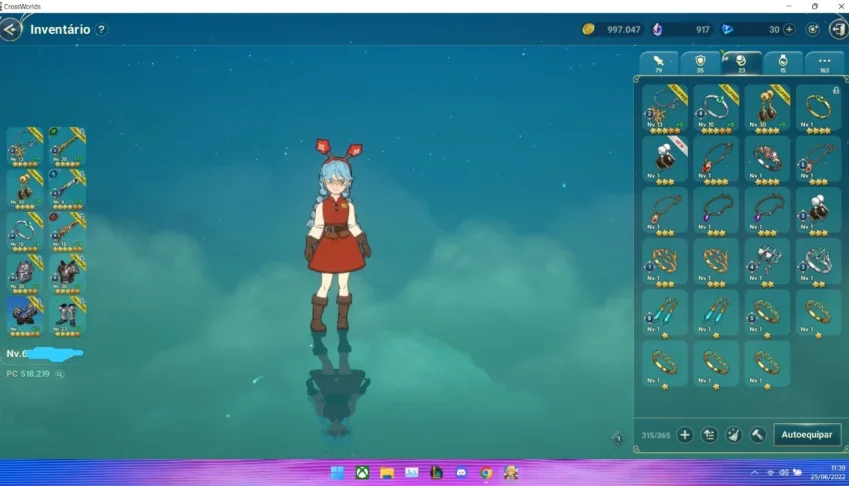Screen dimensions: 849x486
Task: Select the accessories tab showing 23
Action: [x=741, y=63]
